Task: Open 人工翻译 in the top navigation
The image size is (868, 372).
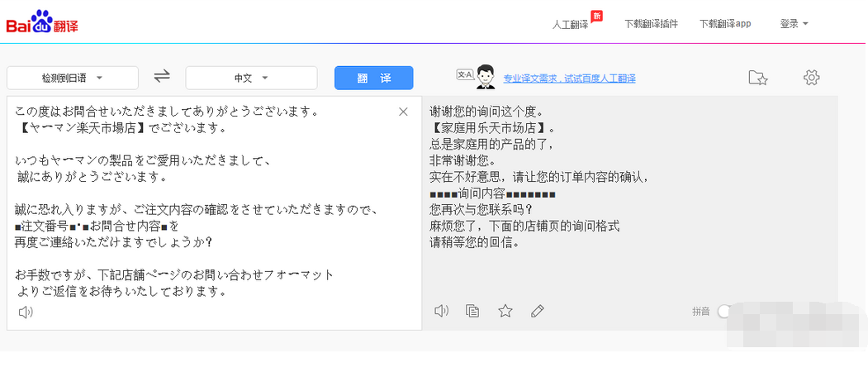Action: point(570,25)
